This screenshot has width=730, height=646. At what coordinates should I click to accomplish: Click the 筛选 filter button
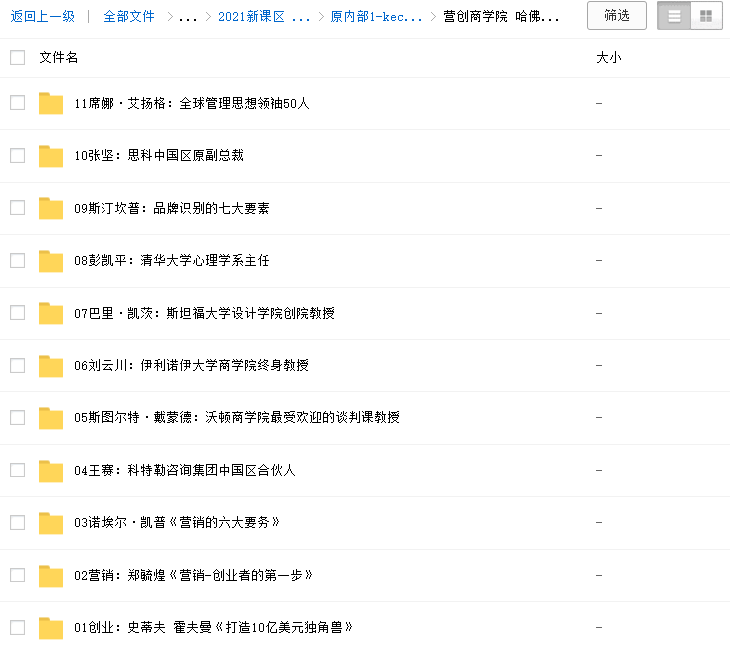(x=616, y=16)
